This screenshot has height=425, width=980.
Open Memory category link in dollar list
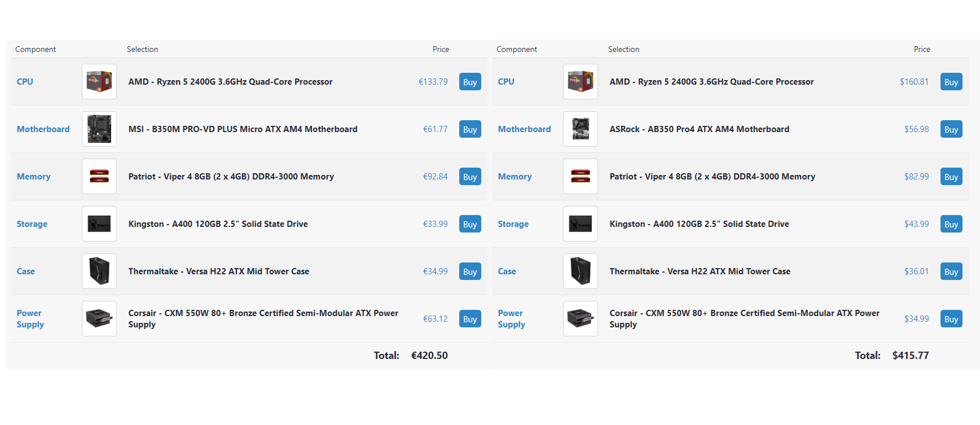pos(515,177)
